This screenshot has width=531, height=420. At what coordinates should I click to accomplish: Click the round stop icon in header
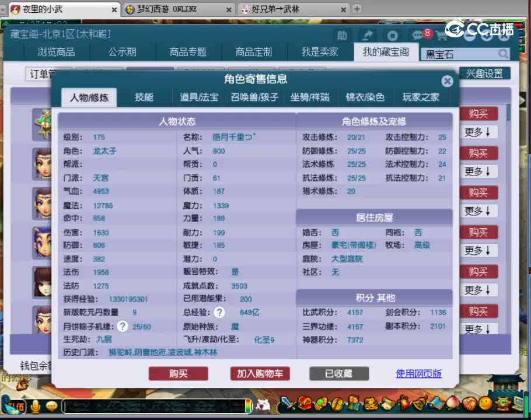pos(393,36)
